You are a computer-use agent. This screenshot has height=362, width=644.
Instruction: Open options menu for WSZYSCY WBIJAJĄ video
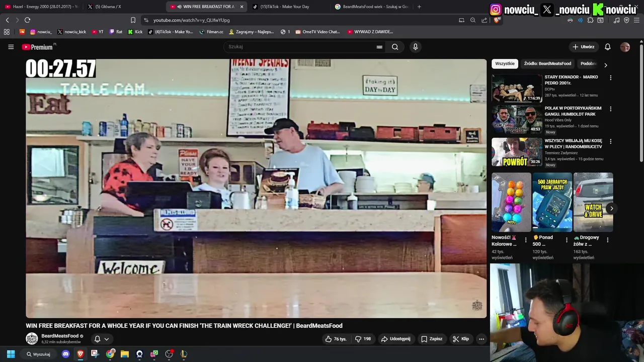[610, 141]
